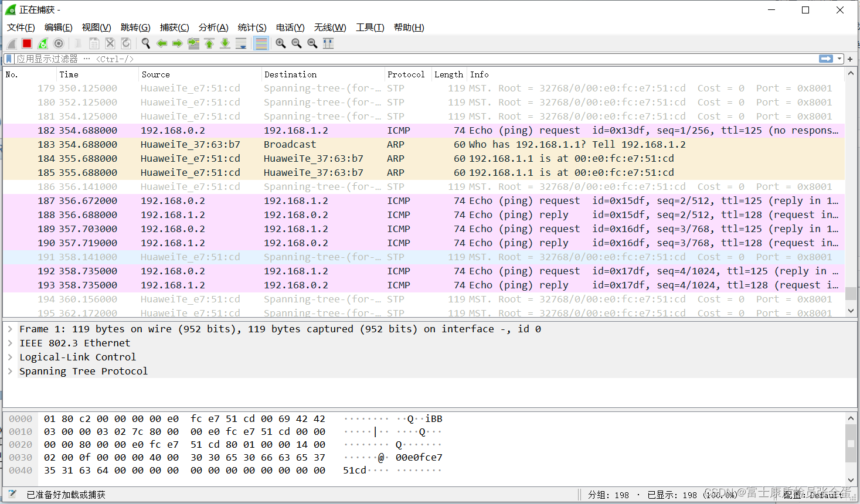860x504 pixels.
Task: Expand Logical-Link Control section
Action: [10, 357]
